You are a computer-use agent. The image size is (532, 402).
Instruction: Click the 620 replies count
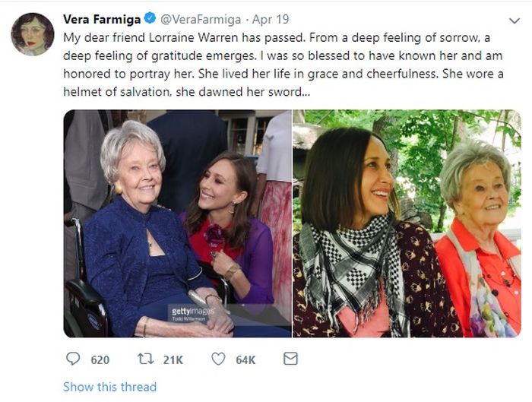point(100,359)
